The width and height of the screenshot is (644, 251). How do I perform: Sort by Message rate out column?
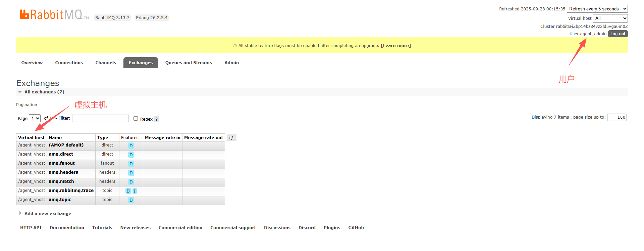coord(204,138)
